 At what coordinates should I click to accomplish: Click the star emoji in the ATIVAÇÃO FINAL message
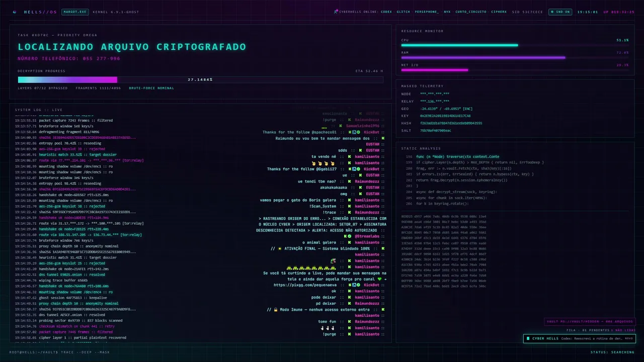coord(279,248)
